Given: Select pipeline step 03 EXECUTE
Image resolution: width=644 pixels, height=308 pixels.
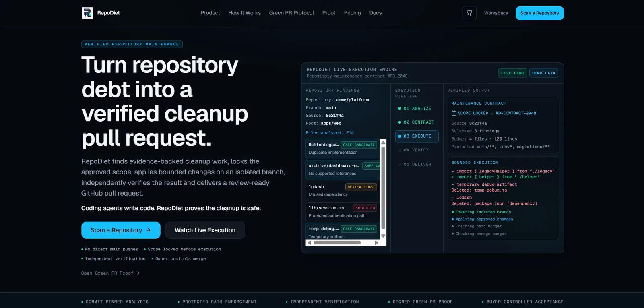Looking at the screenshot, I should (x=417, y=136).
